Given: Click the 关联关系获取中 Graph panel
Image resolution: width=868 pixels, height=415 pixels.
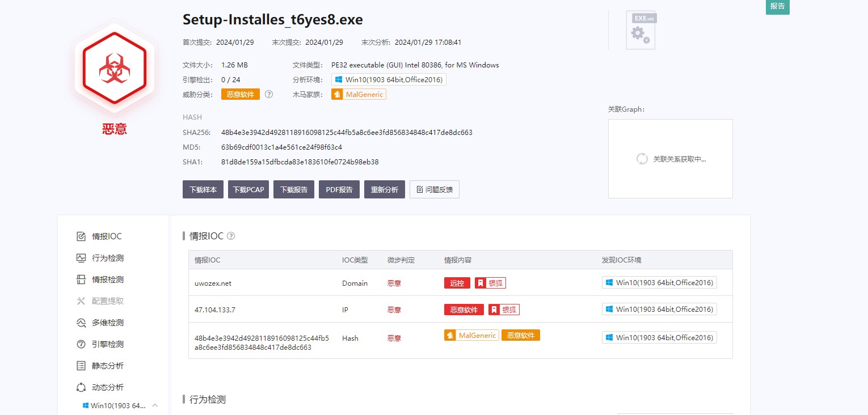Looking at the screenshot, I should click(x=671, y=159).
